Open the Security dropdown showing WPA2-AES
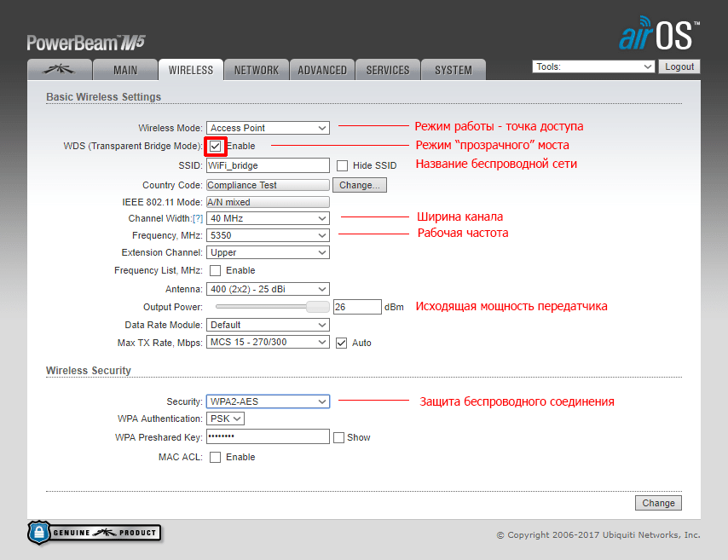Viewport: 728px width, 560px height. pyautogui.click(x=268, y=401)
